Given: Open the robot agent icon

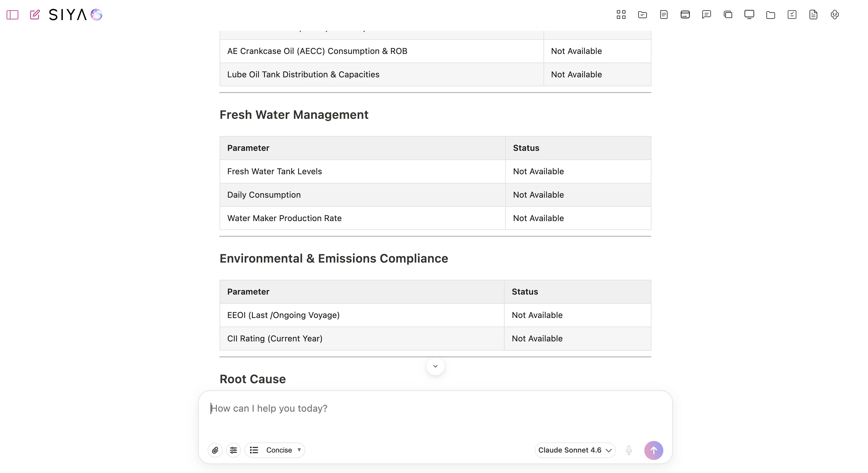Looking at the screenshot, I should pyautogui.click(x=835, y=15).
